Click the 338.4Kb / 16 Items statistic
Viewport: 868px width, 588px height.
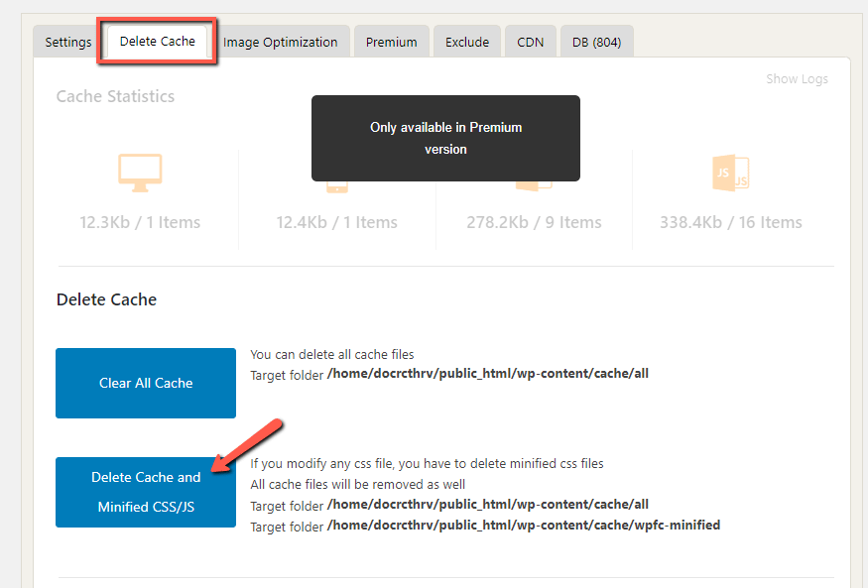(730, 222)
